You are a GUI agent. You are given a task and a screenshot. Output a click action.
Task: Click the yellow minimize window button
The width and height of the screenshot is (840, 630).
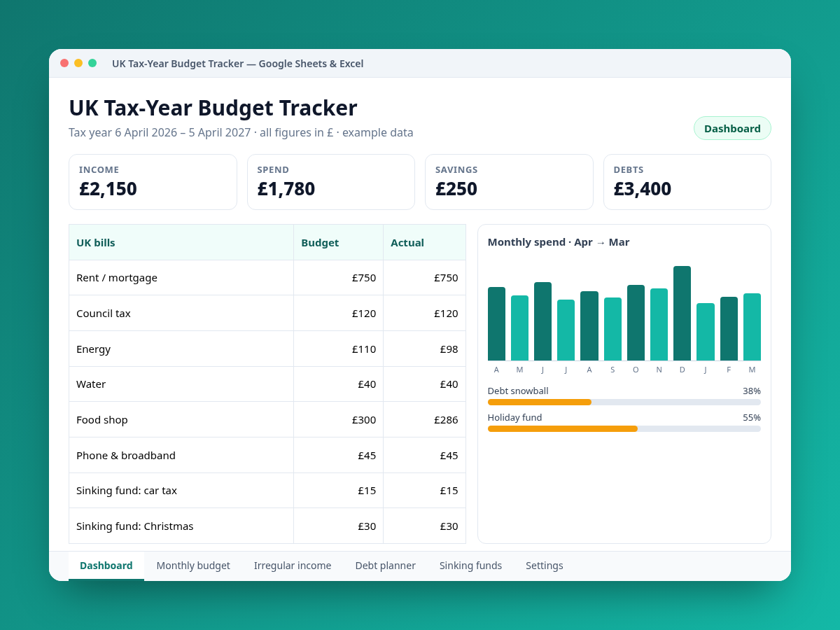78,63
